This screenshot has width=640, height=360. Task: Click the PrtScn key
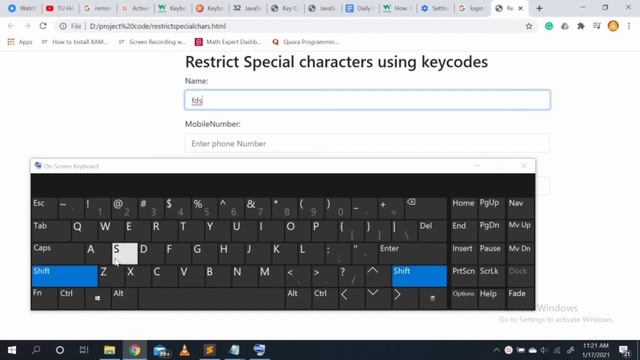point(463,276)
